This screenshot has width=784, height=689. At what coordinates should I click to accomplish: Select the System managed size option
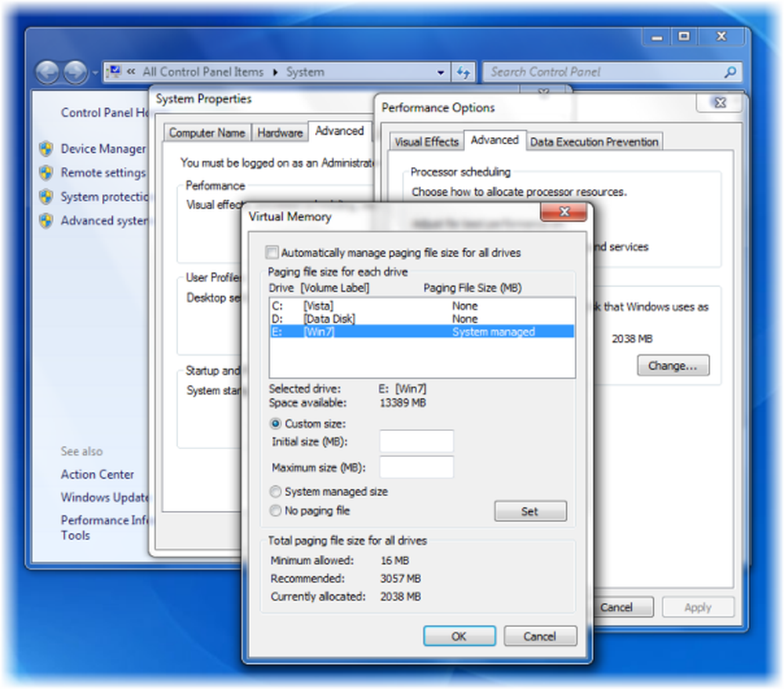[x=275, y=491]
